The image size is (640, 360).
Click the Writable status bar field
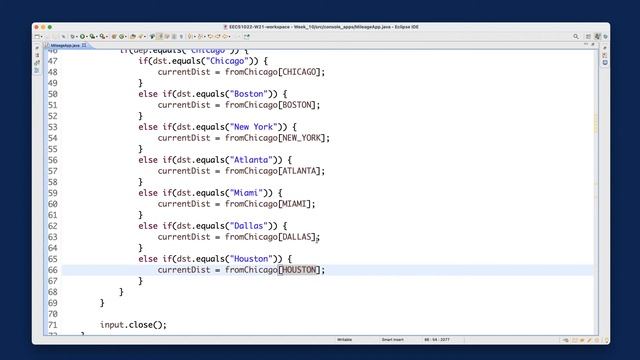click(x=344, y=340)
